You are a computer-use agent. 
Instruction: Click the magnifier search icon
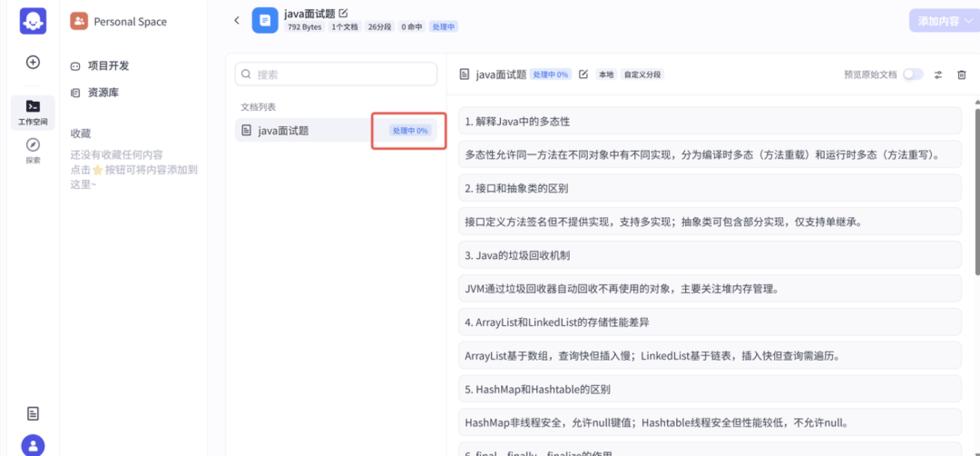(246, 74)
